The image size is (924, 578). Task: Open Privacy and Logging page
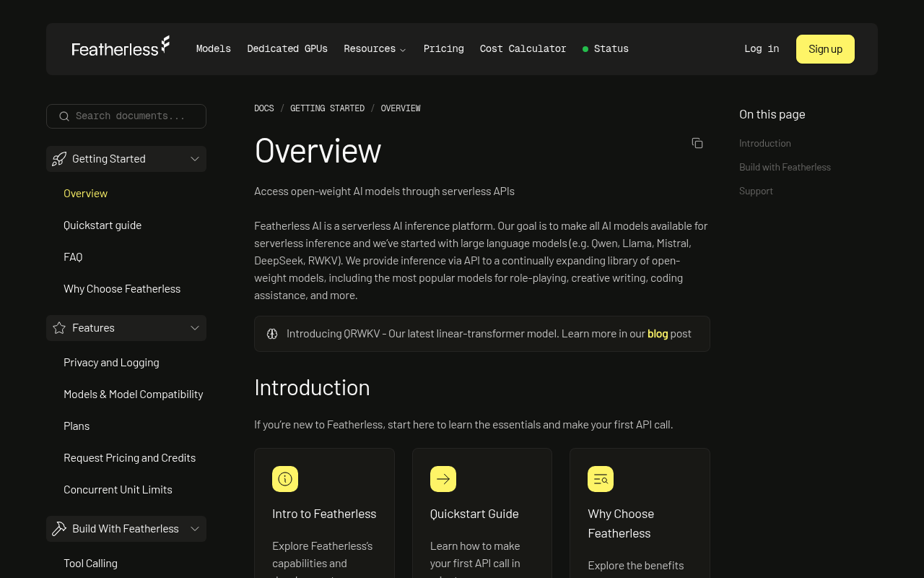111,363
